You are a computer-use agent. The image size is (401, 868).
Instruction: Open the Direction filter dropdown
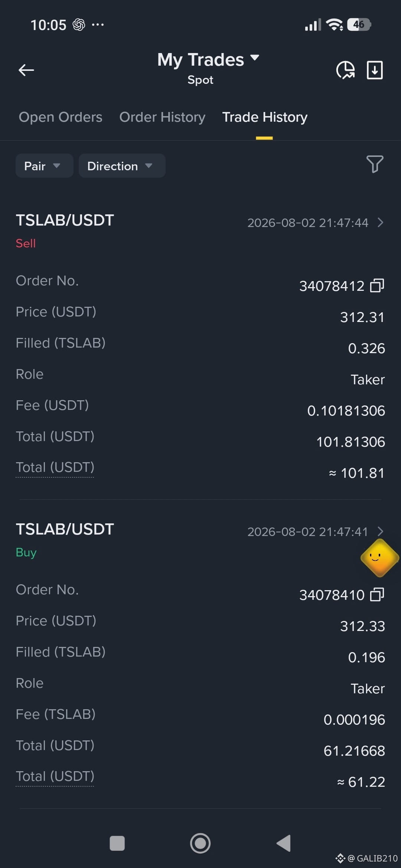pos(122,166)
